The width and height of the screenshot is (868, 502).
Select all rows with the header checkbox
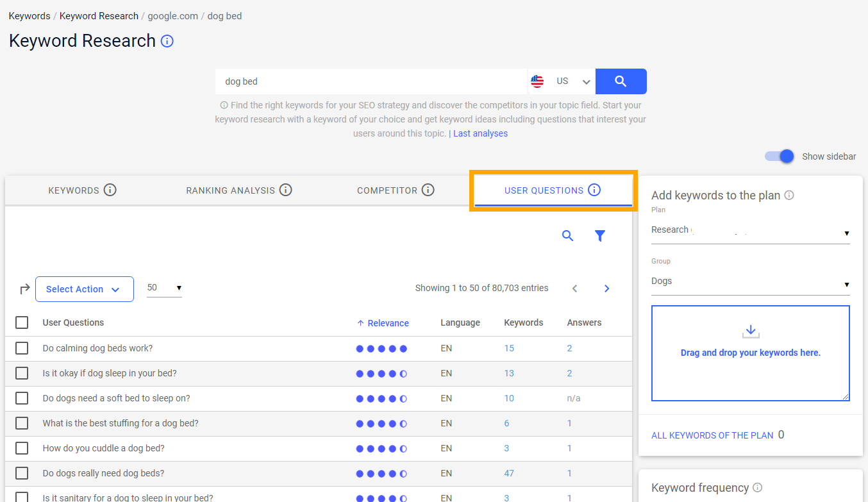point(21,322)
